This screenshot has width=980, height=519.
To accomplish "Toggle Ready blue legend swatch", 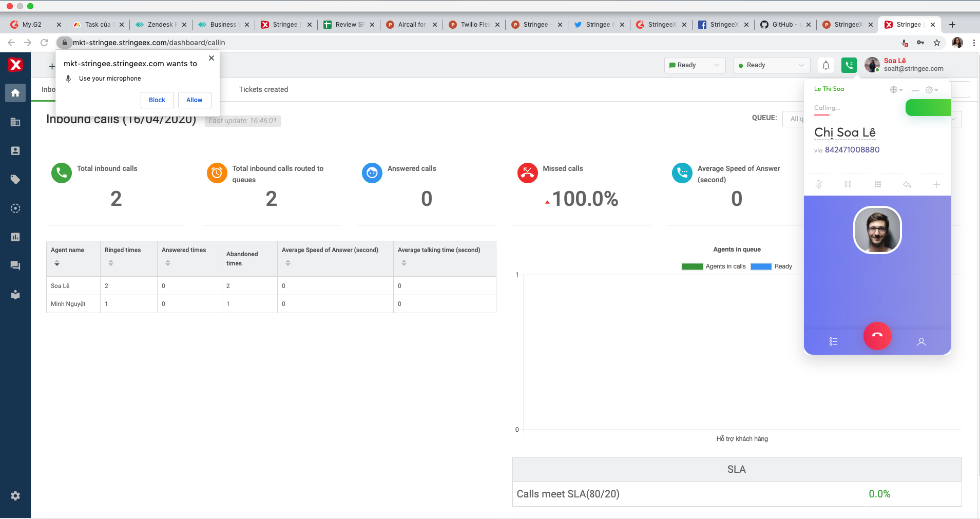I will coord(761,266).
